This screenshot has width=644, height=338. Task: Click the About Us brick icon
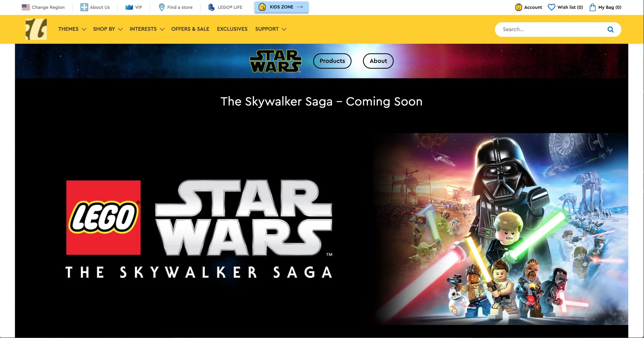(x=84, y=7)
